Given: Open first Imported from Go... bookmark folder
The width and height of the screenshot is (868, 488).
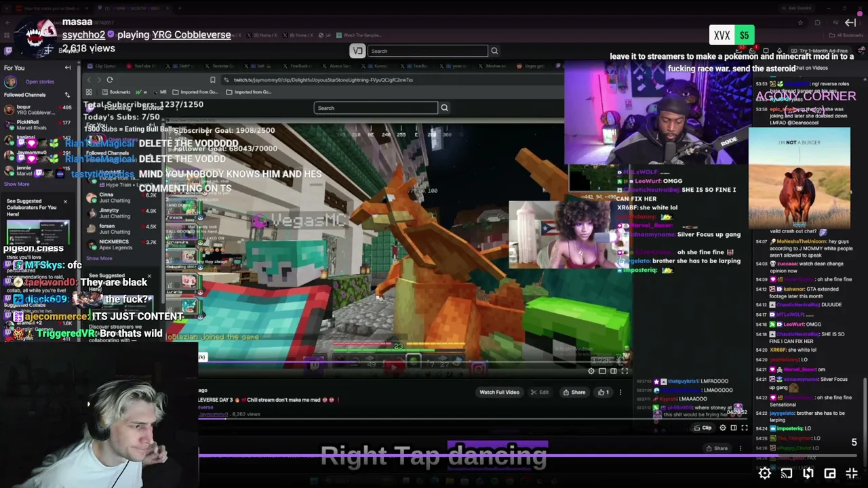Looking at the screenshot, I should pyautogui.click(x=194, y=92).
